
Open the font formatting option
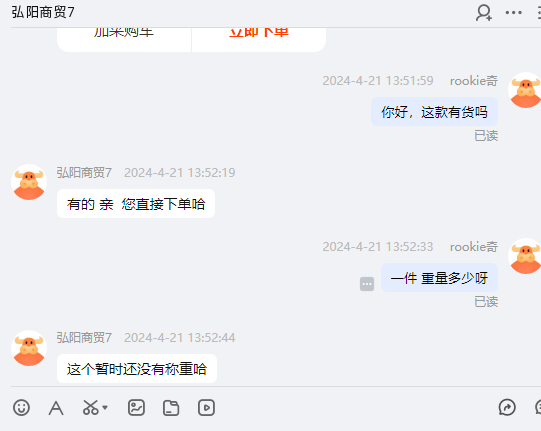coord(56,408)
